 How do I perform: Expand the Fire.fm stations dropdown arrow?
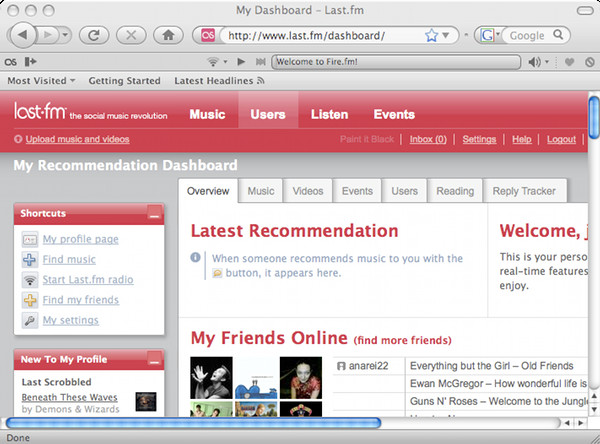[225, 62]
